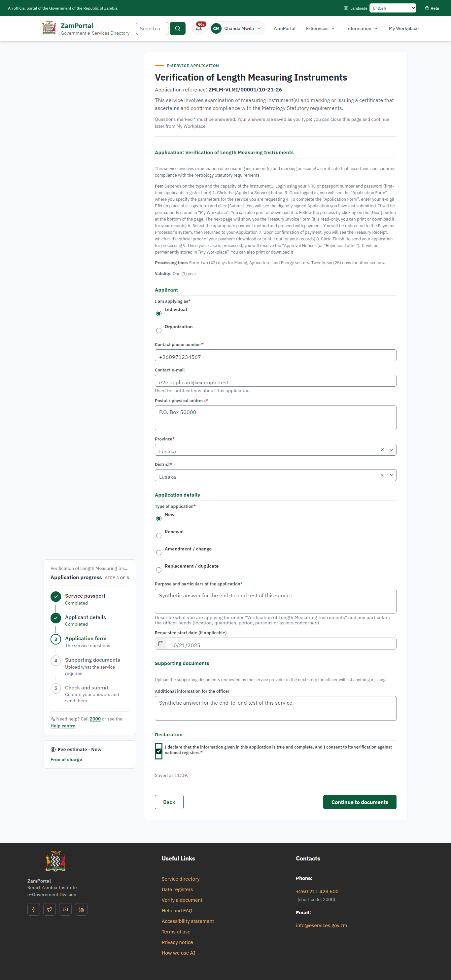Toggle the declaration consent checkbox
451x980 pixels.
[x=159, y=751]
